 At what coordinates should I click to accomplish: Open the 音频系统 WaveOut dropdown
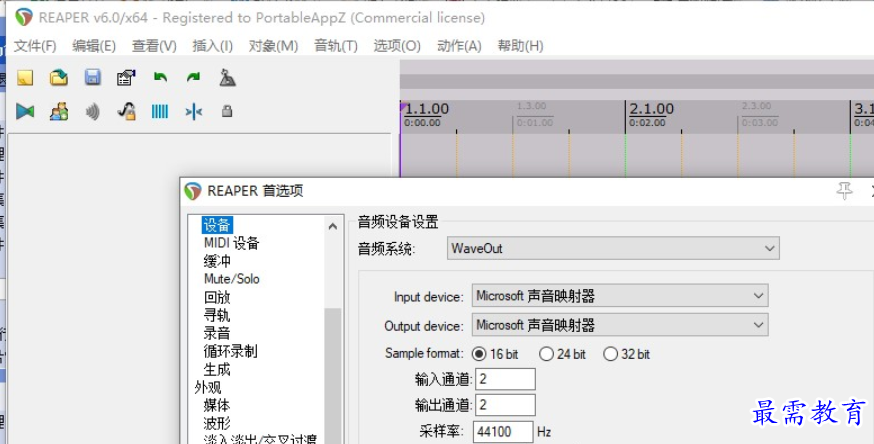613,248
